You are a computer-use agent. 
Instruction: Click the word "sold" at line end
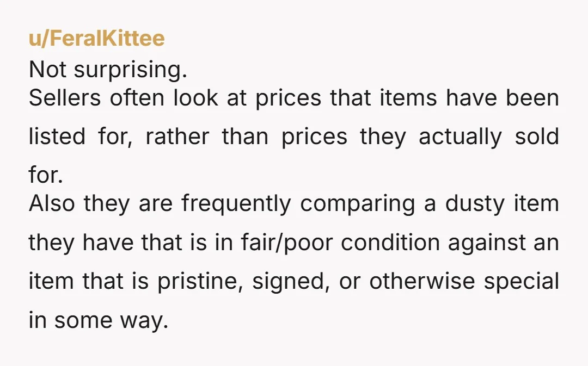tap(537, 137)
